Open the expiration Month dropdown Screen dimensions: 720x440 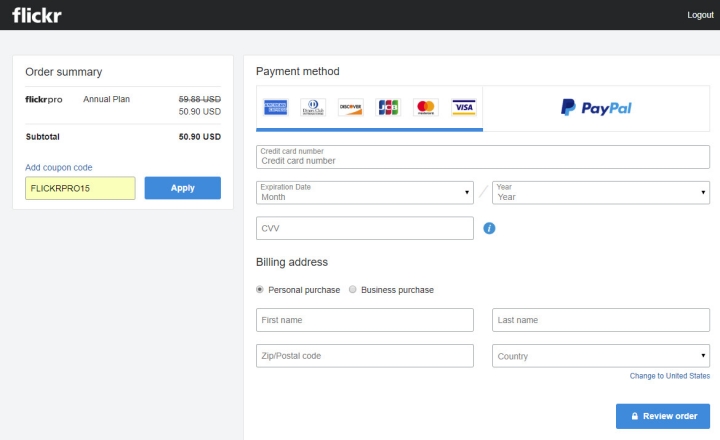coord(365,192)
